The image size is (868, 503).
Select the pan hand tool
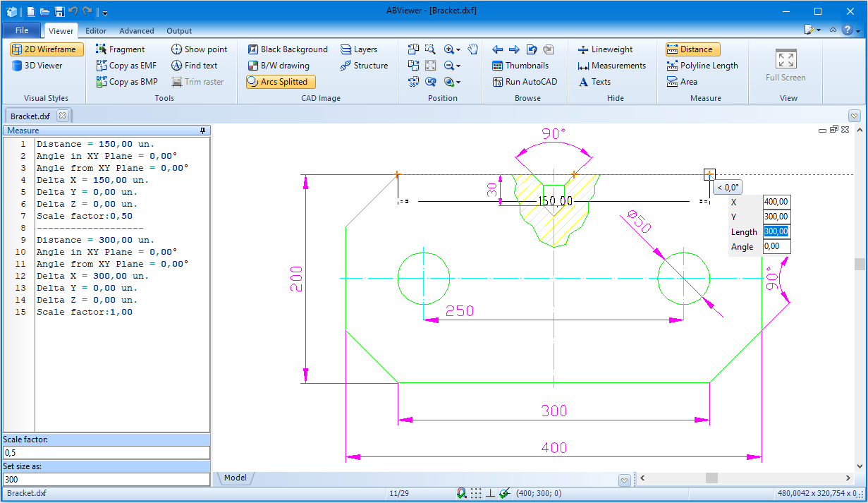point(472,49)
